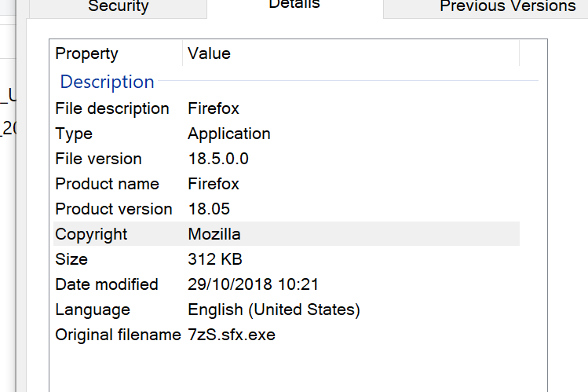The height and width of the screenshot is (392, 588).
Task: Select the Size property label
Action: point(71,259)
